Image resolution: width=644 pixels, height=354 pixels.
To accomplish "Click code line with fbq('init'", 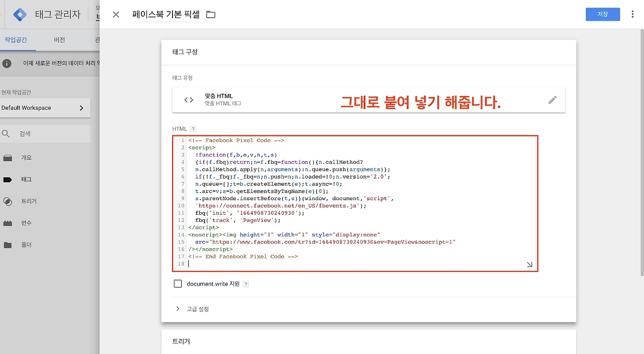I will 249,213.
